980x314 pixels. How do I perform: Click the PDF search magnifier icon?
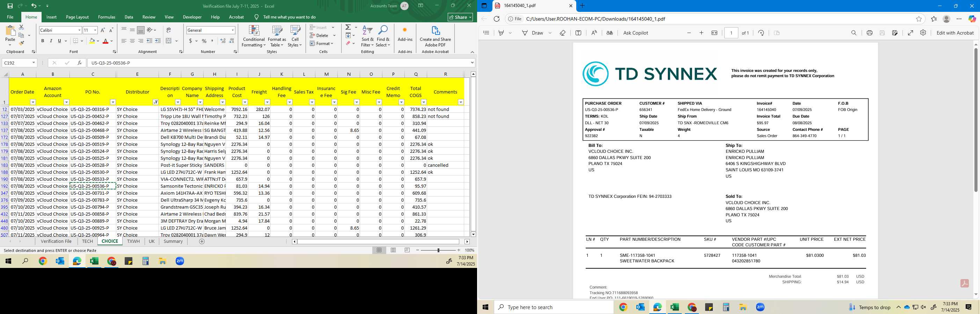pyautogui.click(x=854, y=33)
